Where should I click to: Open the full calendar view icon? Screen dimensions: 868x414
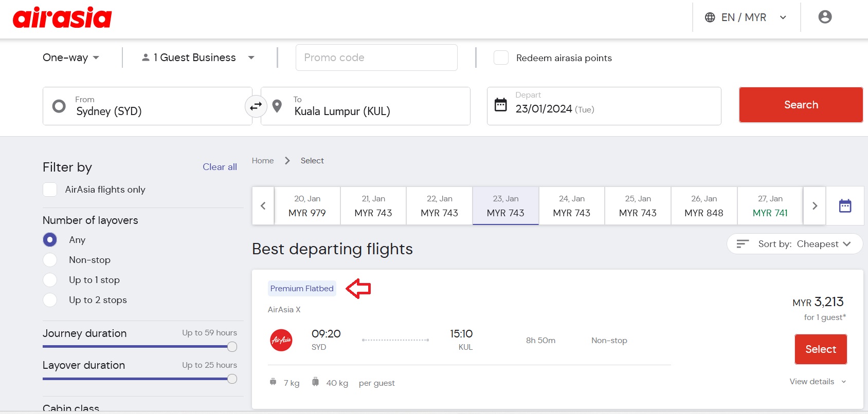click(x=845, y=206)
